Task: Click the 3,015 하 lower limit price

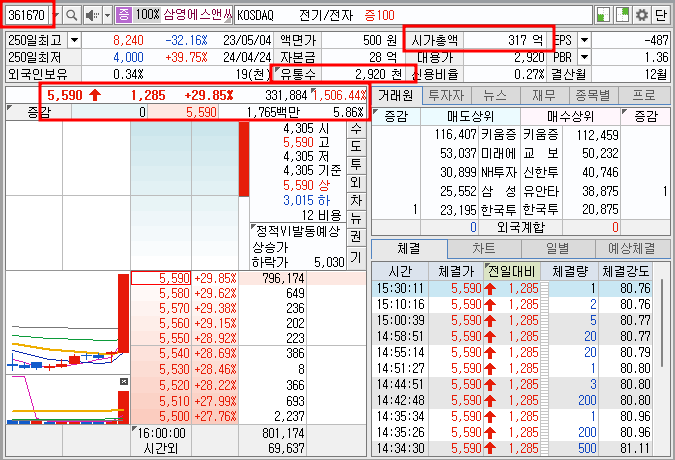Action: click(x=306, y=201)
